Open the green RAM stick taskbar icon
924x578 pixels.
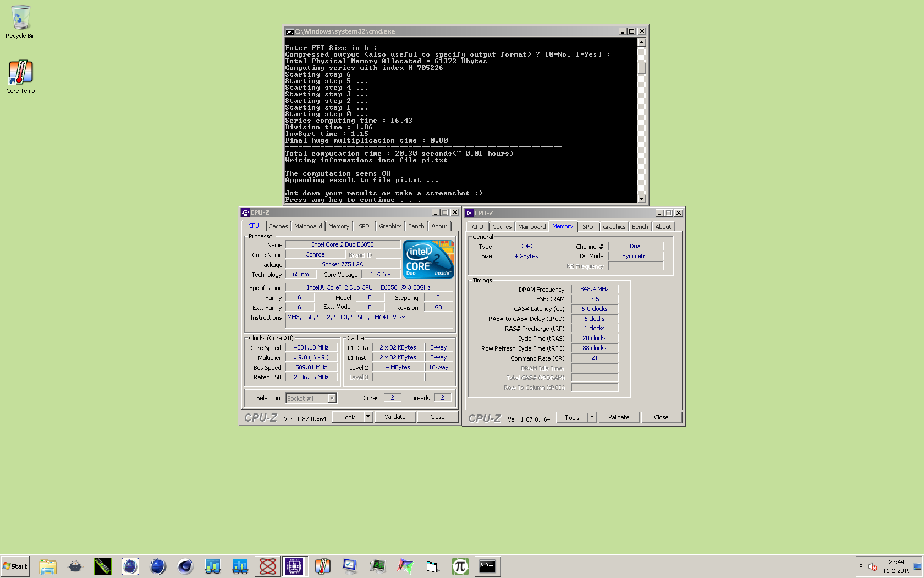tap(103, 566)
